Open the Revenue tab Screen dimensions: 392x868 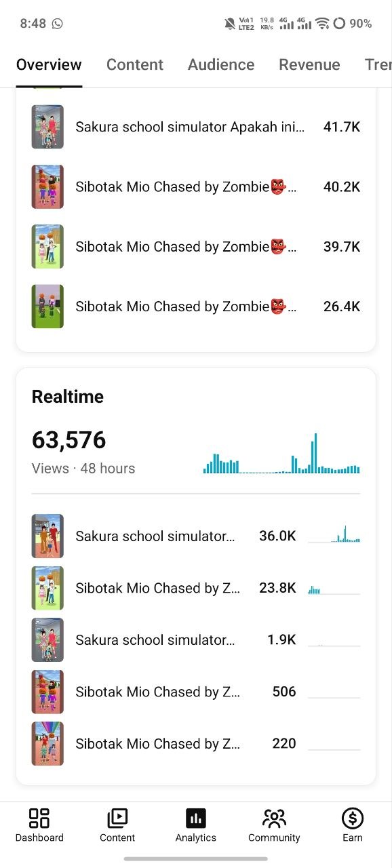coord(309,64)
